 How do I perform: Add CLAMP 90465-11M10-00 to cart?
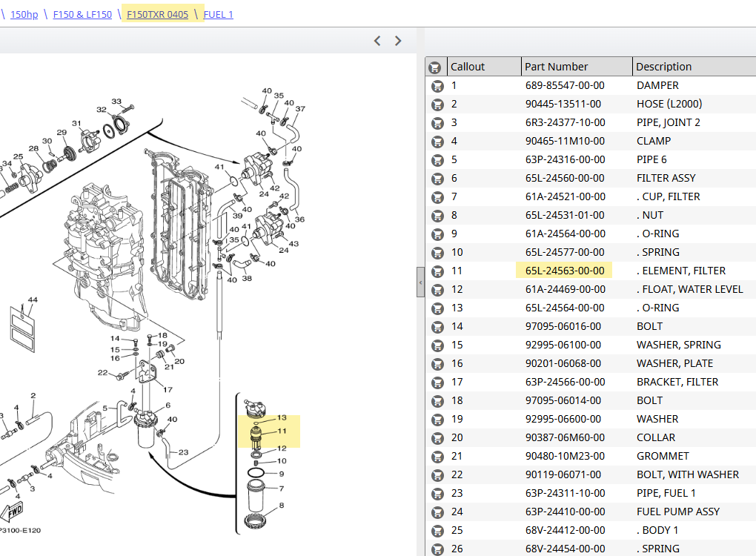[x=437, y=142]
